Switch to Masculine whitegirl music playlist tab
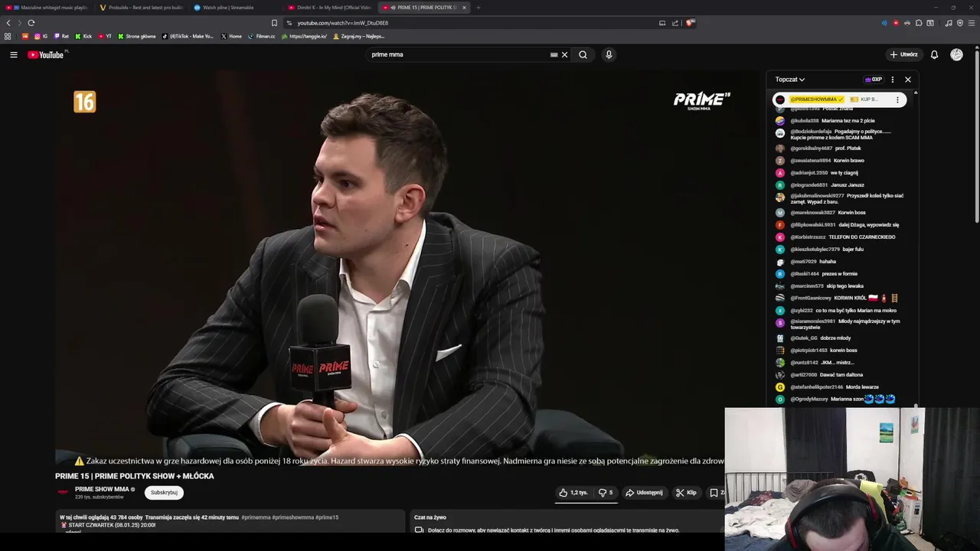Viewport: 980px width, 551px height. [47, 8]
